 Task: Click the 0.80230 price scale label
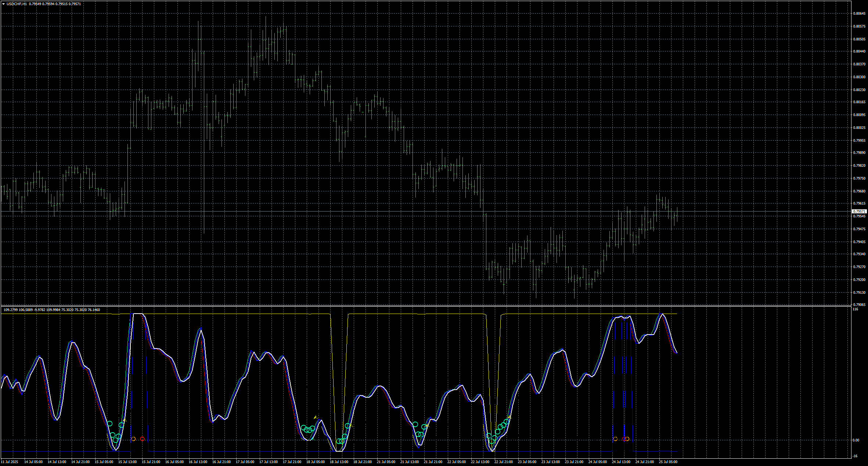tap(859, 90)
